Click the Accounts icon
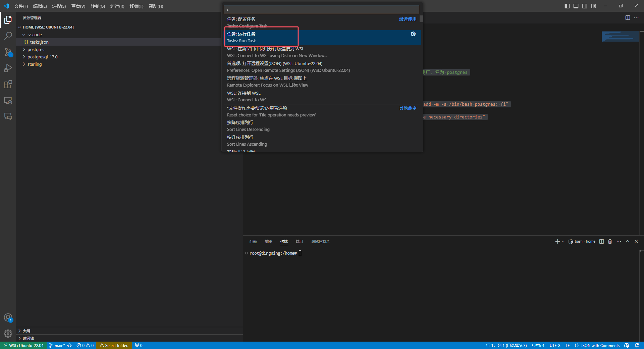This screenshot has height=349, width=644. coord(8,317)
